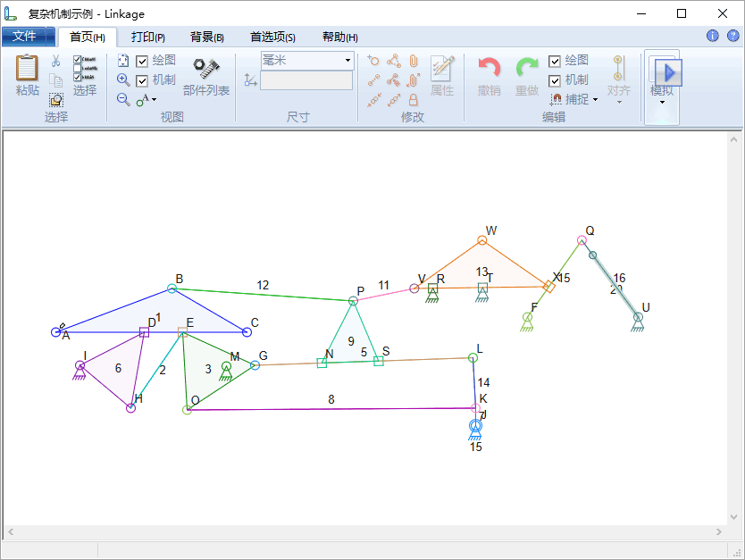Viewport: 745px width, 560px height.
Task: Click the vertical scrollbar up arrow
Action: [x=733, y=139]
